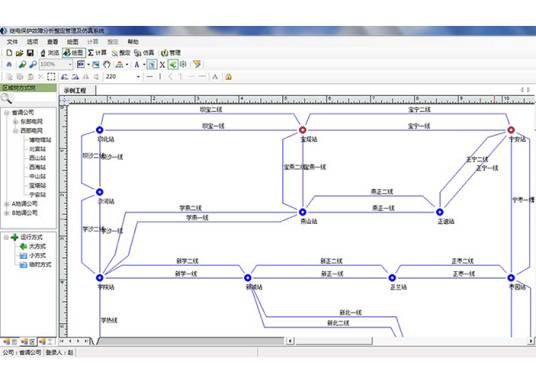Click the magnifier search icon in the left panel

[x=6, y=99]
